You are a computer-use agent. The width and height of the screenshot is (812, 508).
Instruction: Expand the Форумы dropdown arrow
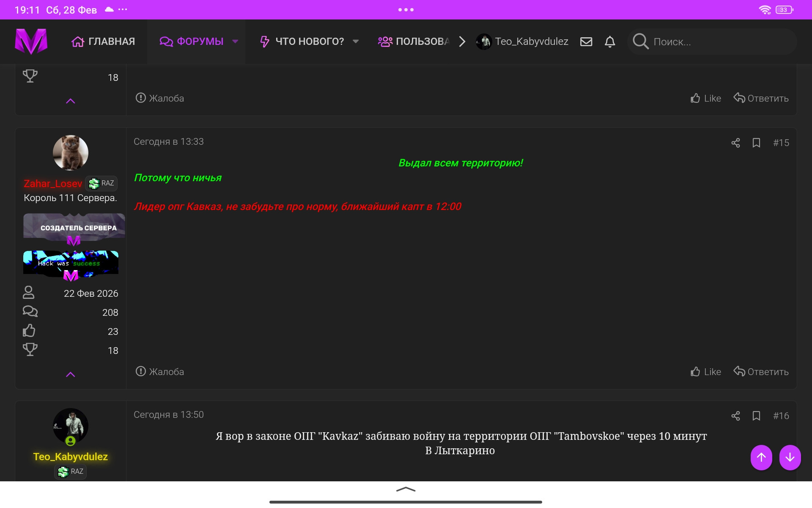coord(235,41)
